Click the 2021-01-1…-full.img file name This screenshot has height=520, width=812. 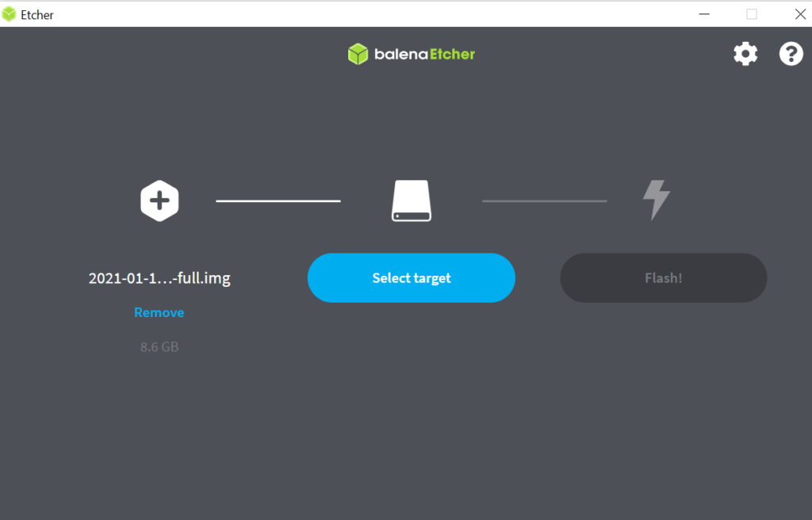159,278
